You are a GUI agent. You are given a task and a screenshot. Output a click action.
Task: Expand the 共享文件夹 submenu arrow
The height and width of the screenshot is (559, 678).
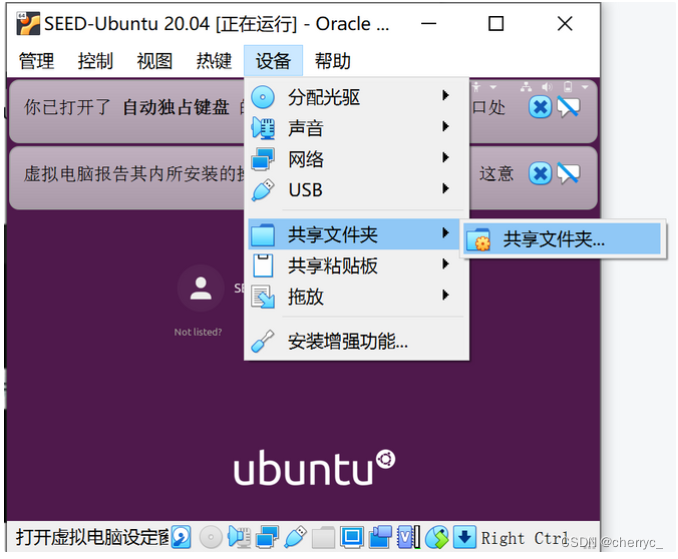[445, 233]
